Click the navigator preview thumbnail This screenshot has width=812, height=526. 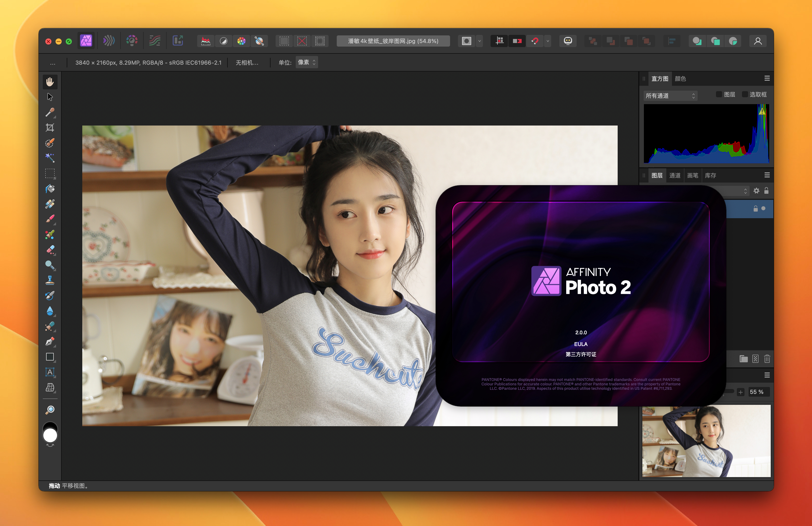[x=706, y=441]
